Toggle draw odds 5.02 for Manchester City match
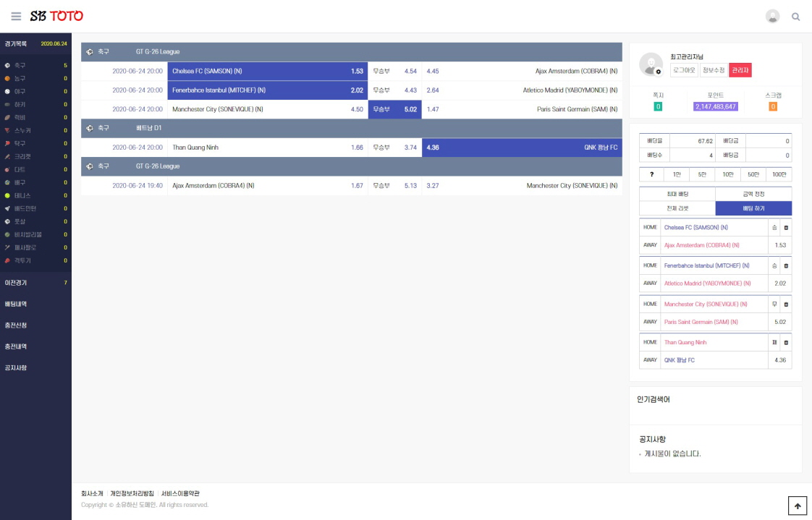The height and width of the screenshot is (520, 812). (x=394, y=110)
